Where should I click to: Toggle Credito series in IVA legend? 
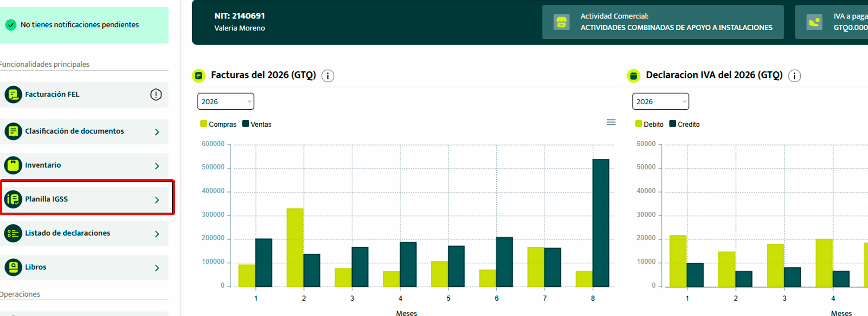tap(684, 124)
